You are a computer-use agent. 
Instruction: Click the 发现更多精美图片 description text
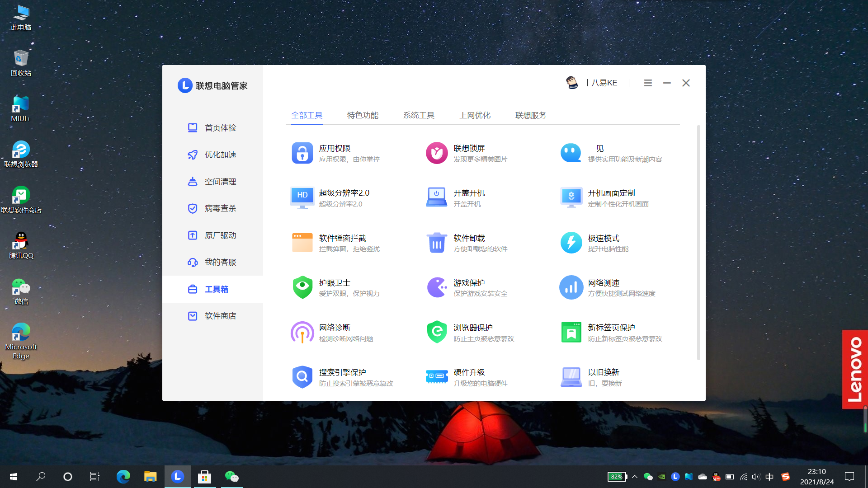tap(480, 159)
